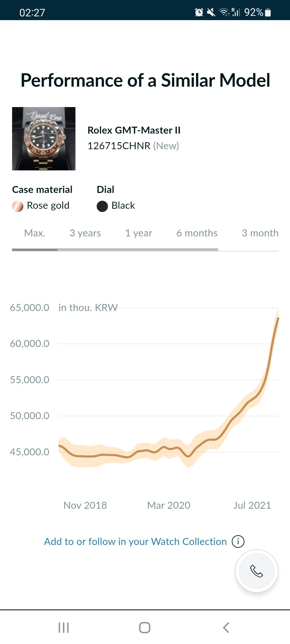
Task: Choose the 3 months range tab
Action: [x=260, y=233]
